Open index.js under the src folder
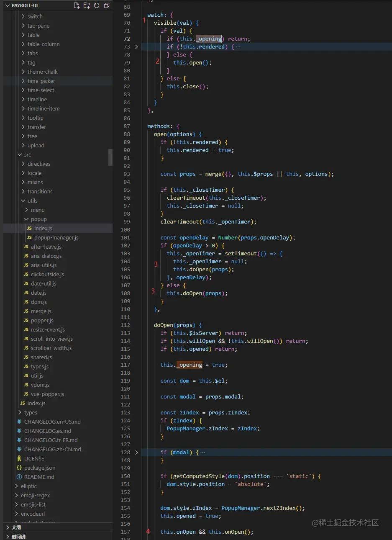This screenshot has width=392, height=540. pos(36,403)
